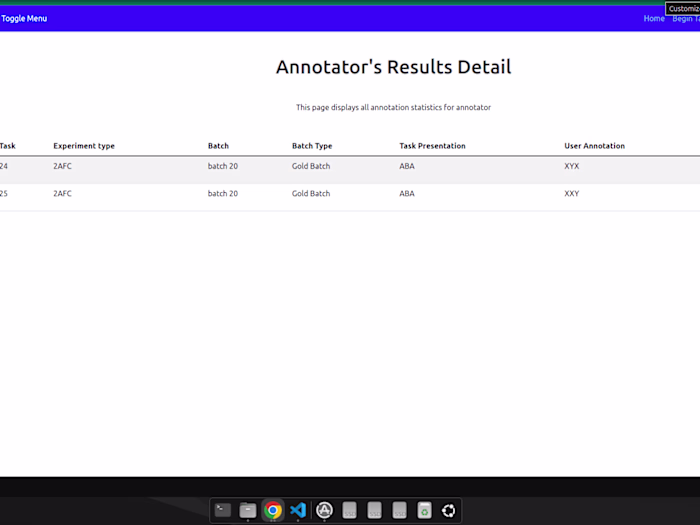Click the User Annotation column header
700x525 pixels.
[x=594, y=146]
